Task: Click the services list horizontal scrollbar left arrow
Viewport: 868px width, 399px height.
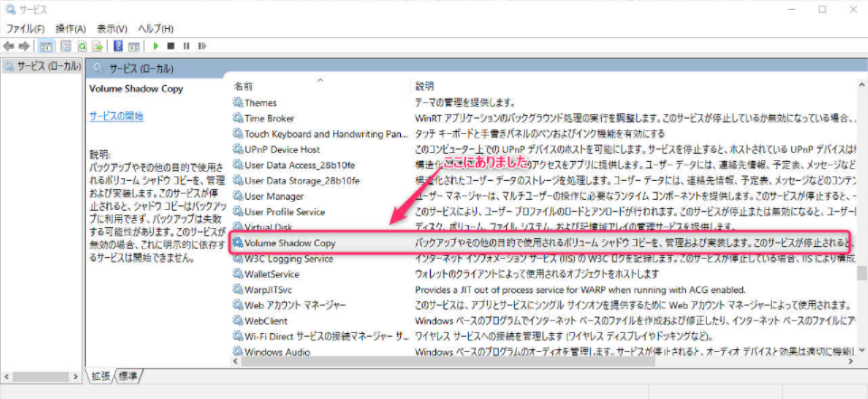Action: point(236,361)
